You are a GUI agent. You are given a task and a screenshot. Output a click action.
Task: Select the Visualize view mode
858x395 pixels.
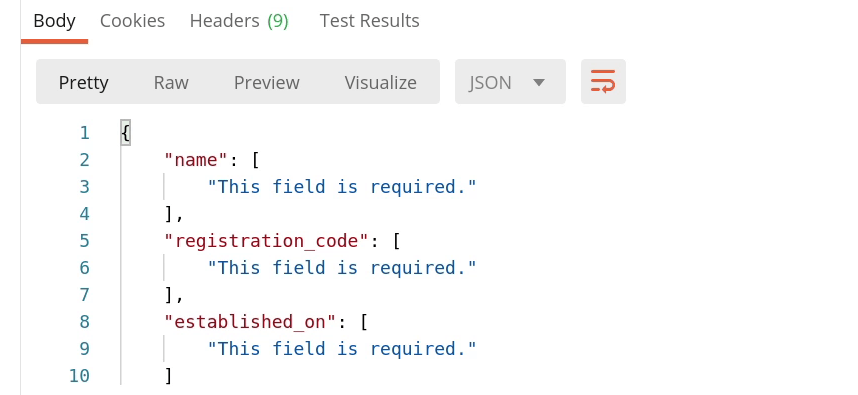click(x=380, y=83)
